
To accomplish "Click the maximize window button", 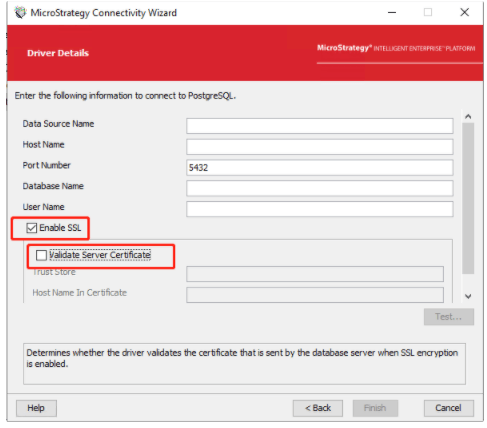I will click(428, 13).
